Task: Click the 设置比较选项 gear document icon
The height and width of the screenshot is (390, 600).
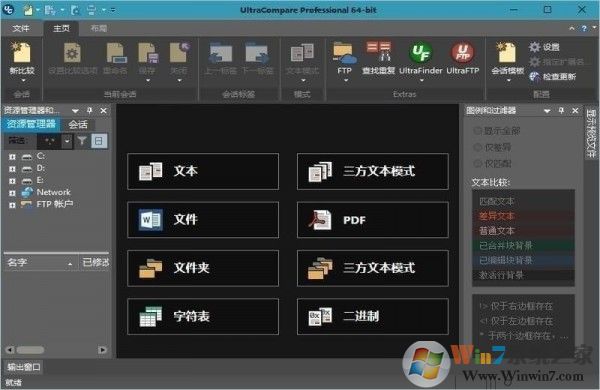Action: [72, 53]
